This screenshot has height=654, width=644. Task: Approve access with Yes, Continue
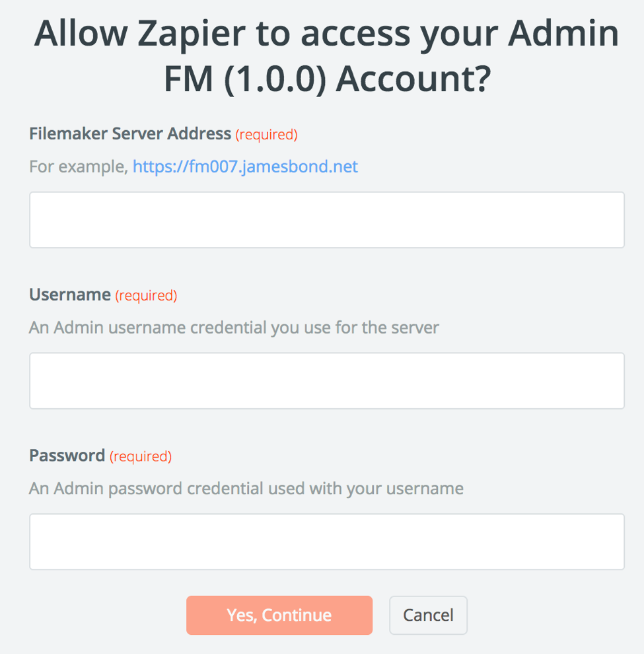[x=279, y=615]
